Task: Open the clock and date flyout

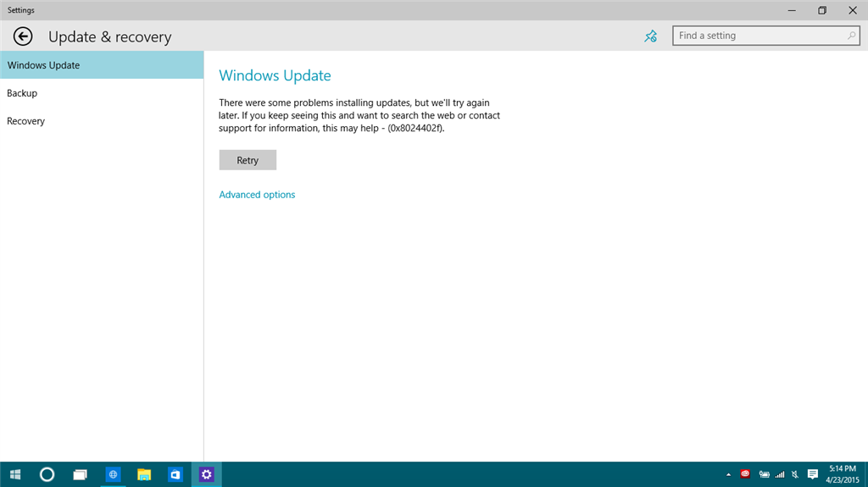Action: pyautogui.click(x=843, y=474)
